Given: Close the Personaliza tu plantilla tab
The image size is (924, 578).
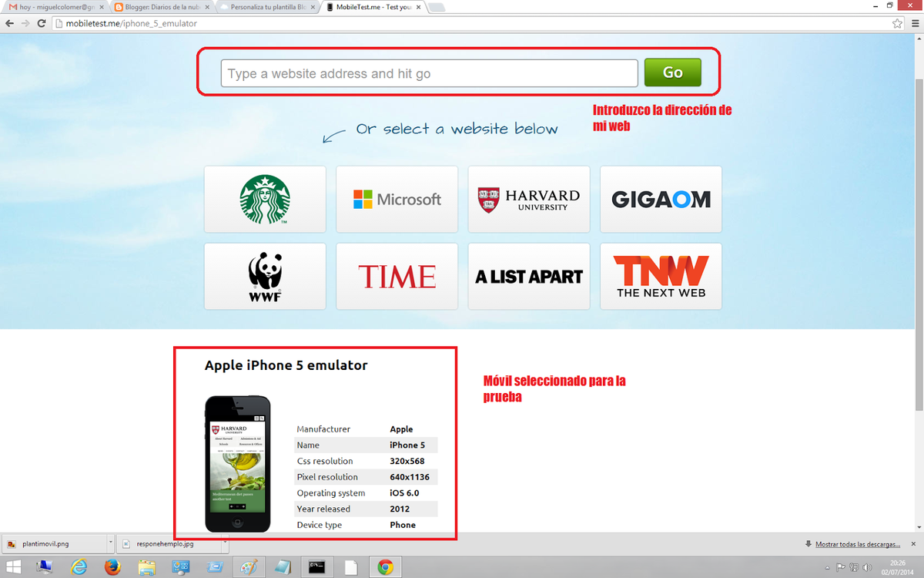Looking at the screenshot, I should 313,7.
